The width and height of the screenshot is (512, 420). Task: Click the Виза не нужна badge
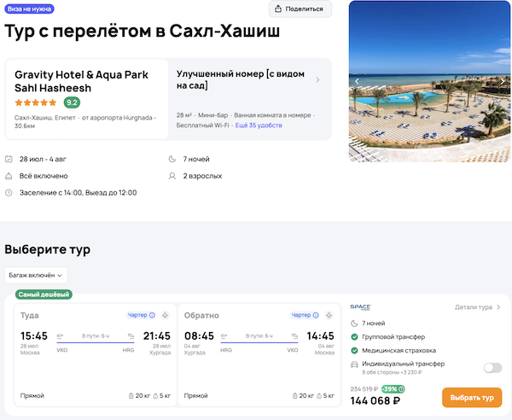pyautogui.click(x=29, y=9)
